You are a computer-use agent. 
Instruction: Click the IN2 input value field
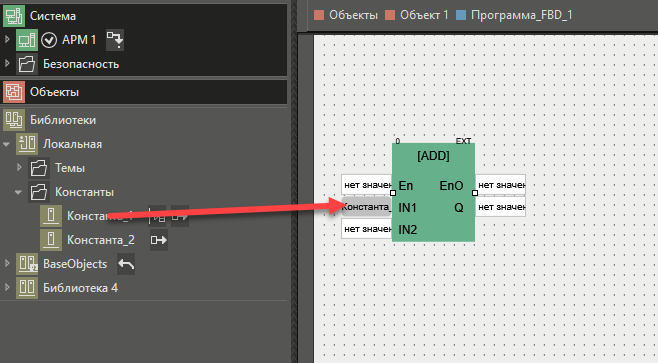click(x=367, y=229)
